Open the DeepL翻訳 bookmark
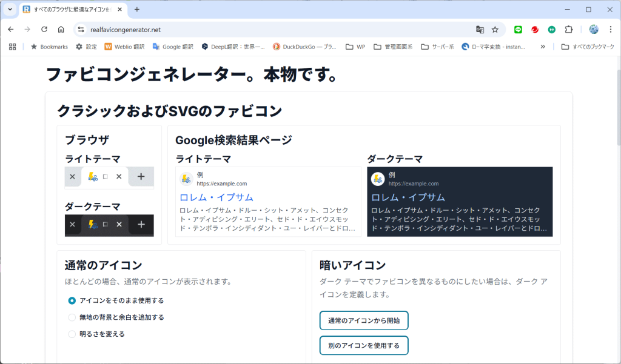The height and width of the screenshot is (364, 621). pos(233,47)
